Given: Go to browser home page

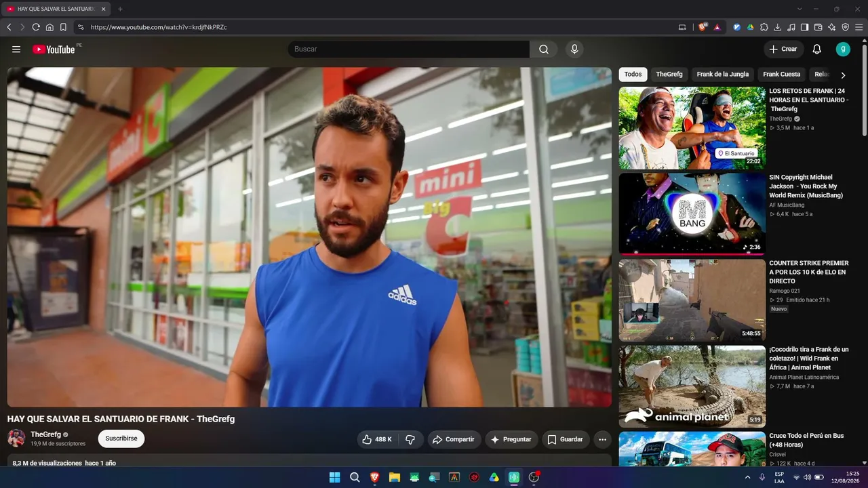Looking at the screenshot, I should [x=50, y=27].
